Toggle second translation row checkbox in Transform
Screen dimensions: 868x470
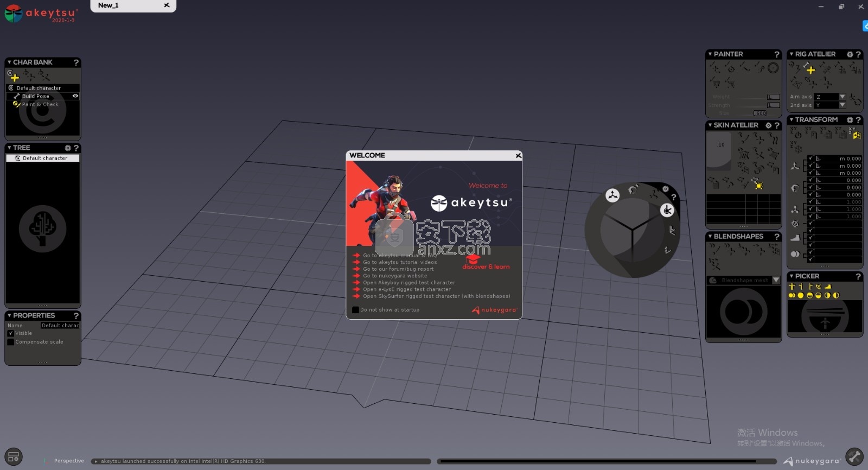(810, 166)
